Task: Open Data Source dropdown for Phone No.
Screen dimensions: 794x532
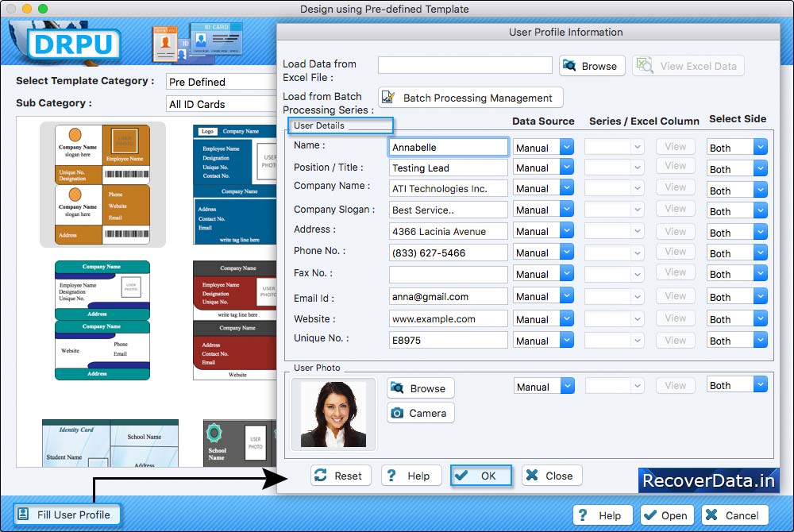Action: click(x=543, y=253)
